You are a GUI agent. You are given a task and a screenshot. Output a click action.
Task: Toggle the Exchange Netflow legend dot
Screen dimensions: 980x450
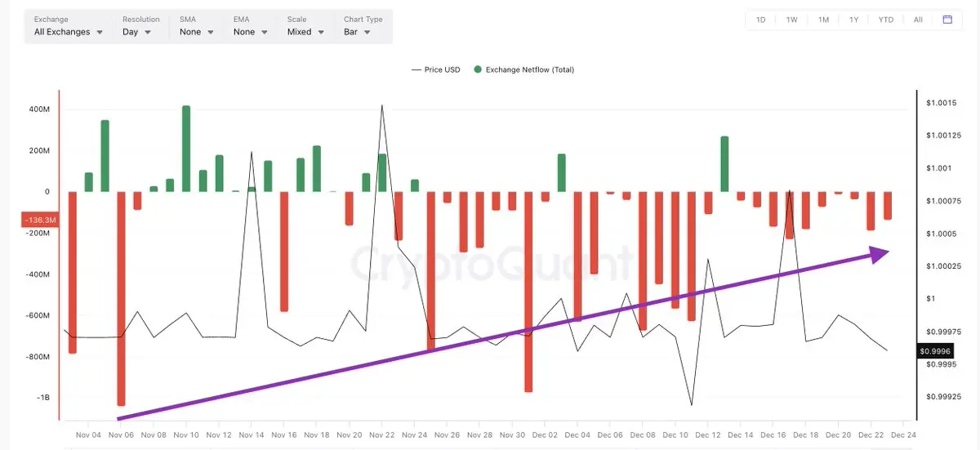click(478, 69)
